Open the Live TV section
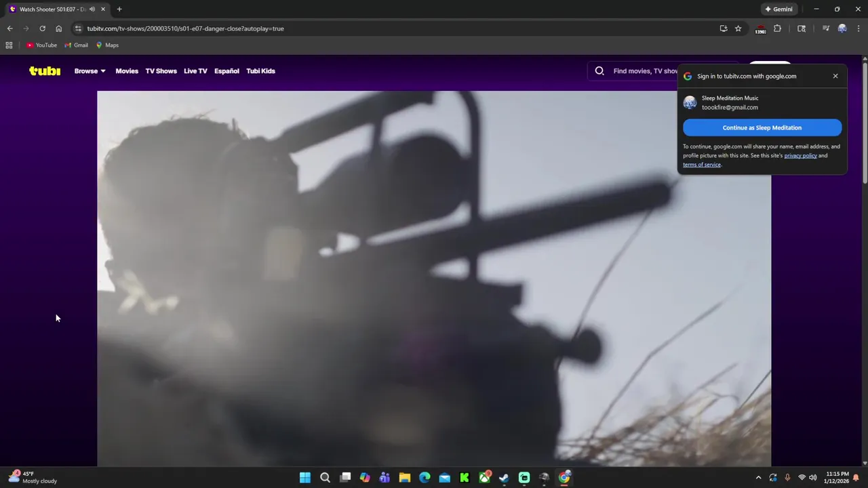The width and height of the screenshot is (868, 488). coord(195,71)
